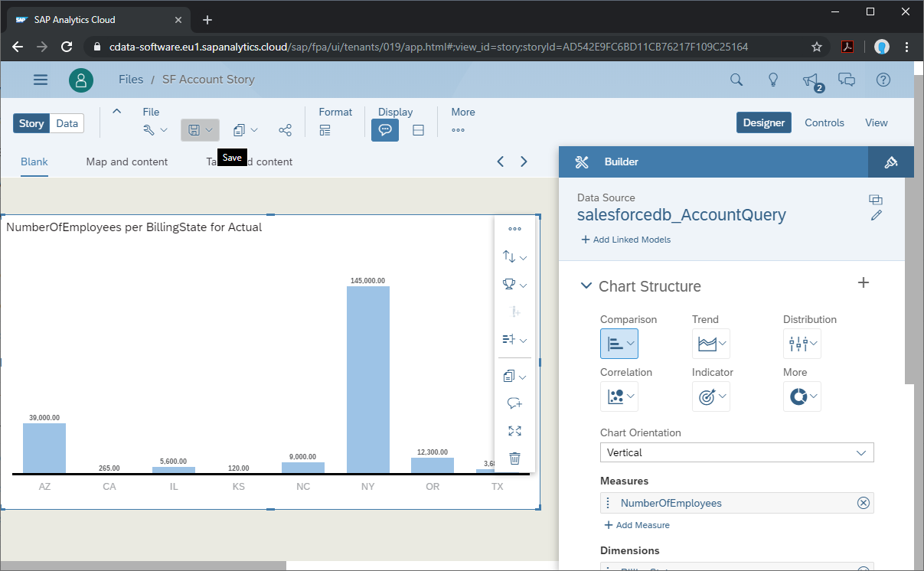Toggle Display comment mode button

coord(385,130)
